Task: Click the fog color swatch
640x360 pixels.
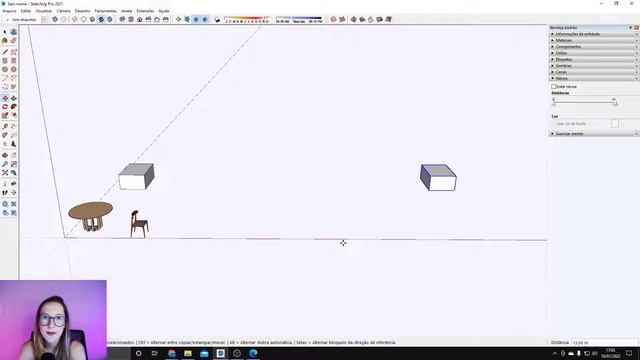Action: click(x=615, y=124)
